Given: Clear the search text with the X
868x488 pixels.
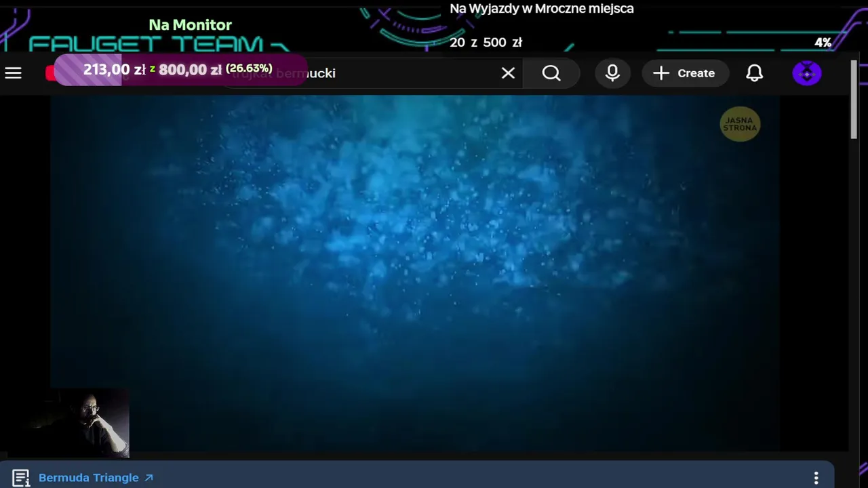Looking at the screenshot, I should [x=508, y=73].
